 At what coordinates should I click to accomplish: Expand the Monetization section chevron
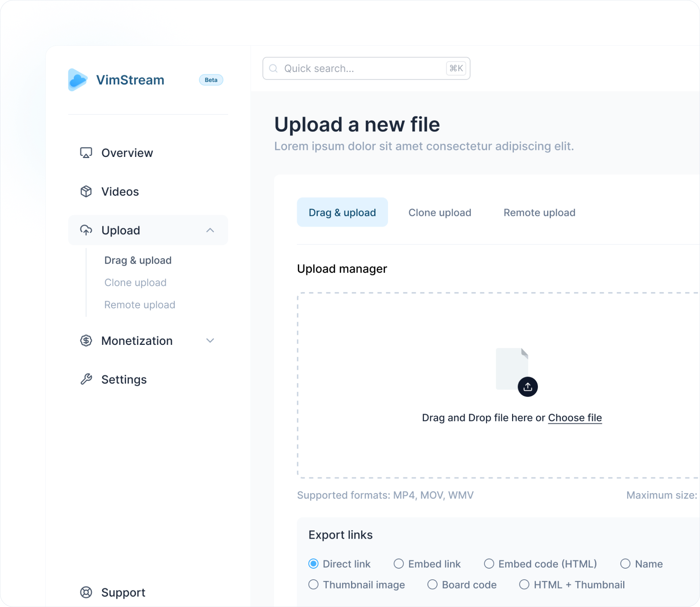click(x=210, y=340)
